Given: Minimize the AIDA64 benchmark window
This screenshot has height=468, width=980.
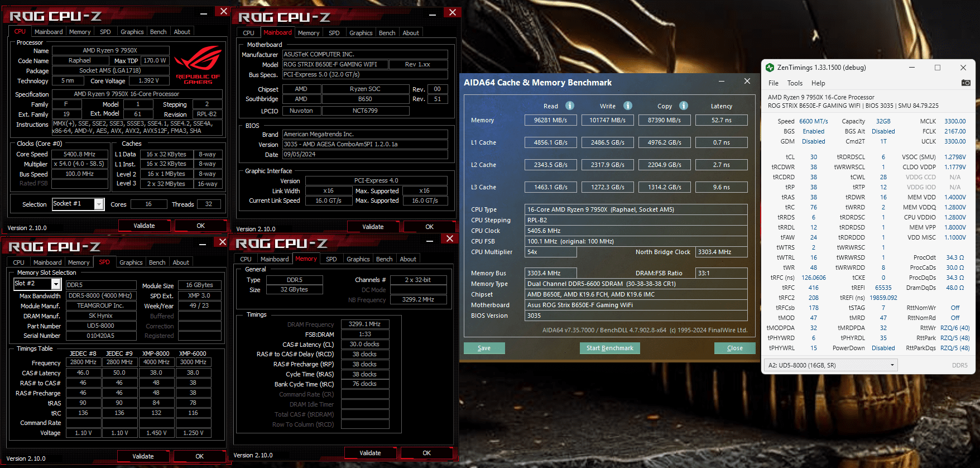Looking at the screenshot, I should (722, 82).
